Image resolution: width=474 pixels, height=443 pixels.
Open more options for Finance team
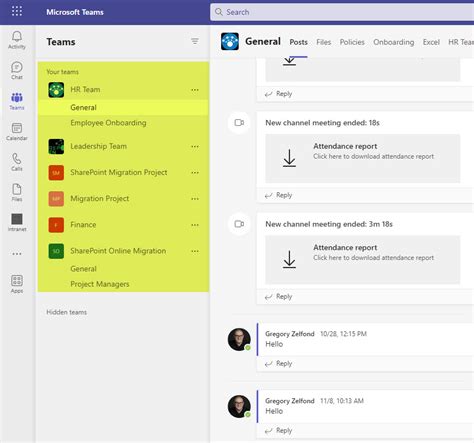click(195, 225)
